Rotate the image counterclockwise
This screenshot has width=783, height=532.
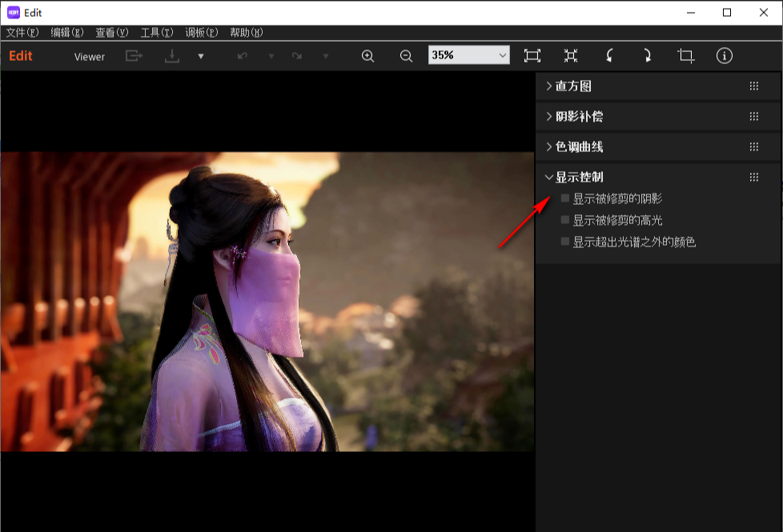click(x=608, y=56)
